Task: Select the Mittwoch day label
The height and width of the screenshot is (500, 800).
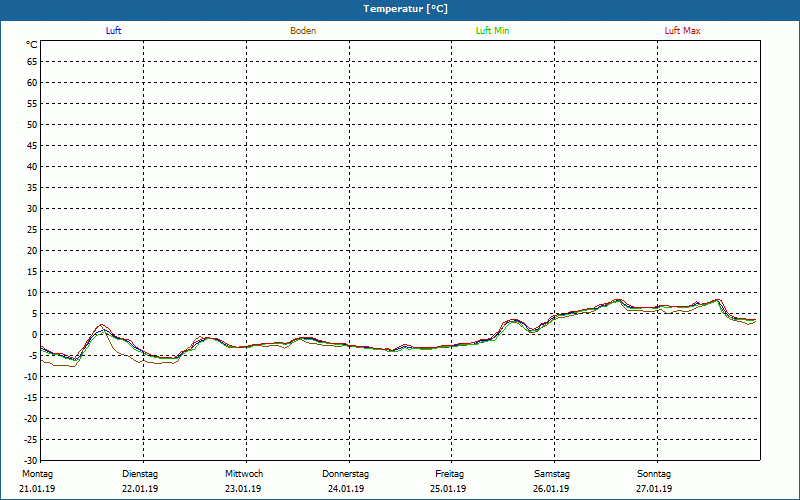Action: (244, 474)
